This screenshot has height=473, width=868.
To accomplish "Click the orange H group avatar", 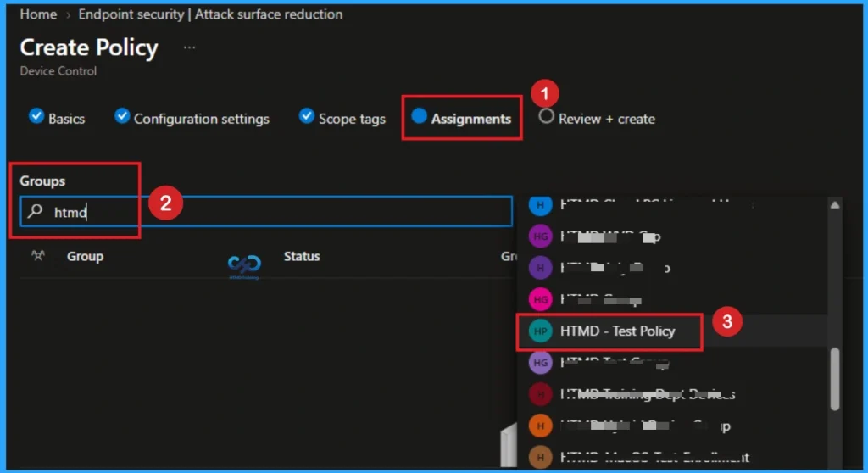I will click(x=540, y=426).
